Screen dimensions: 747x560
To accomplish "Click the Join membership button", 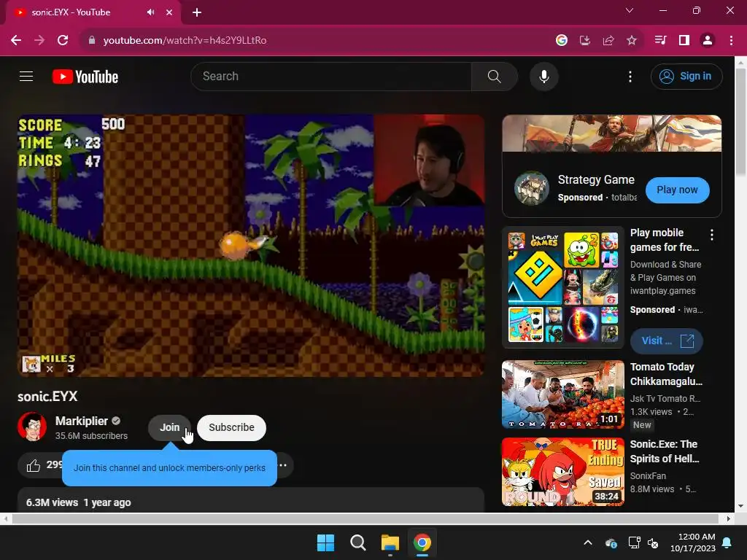I will point(169,427).
